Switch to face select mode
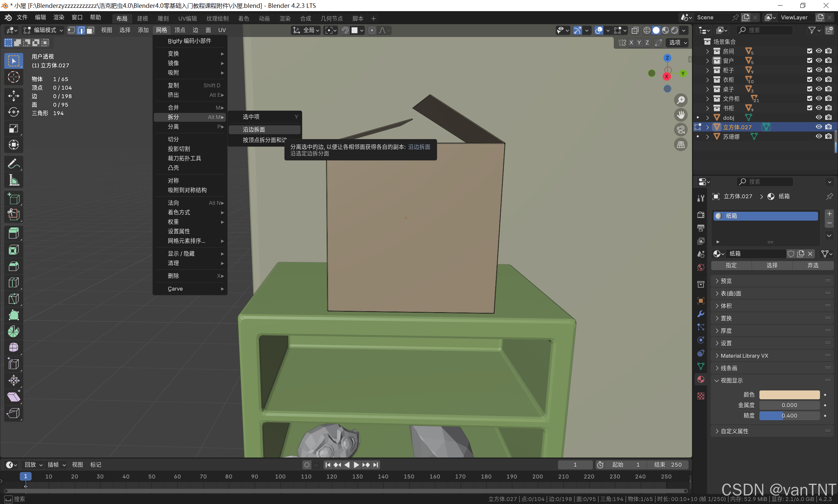Screen dimensions: 838x504 coord(90,30)
